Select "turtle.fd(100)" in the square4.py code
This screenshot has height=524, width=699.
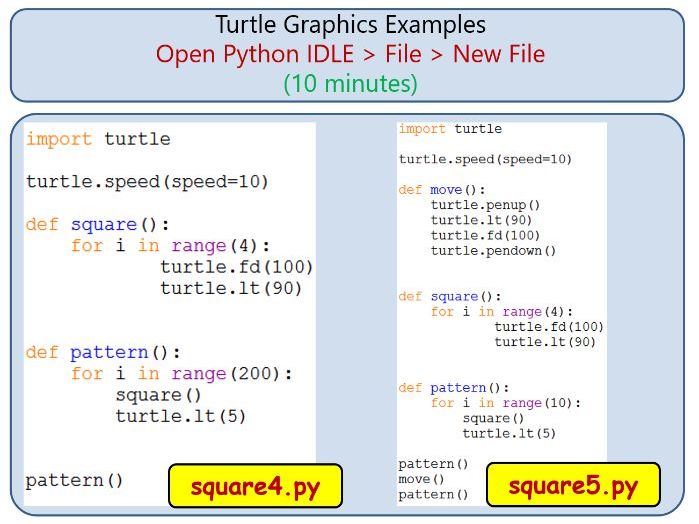(x=237, y=267)
